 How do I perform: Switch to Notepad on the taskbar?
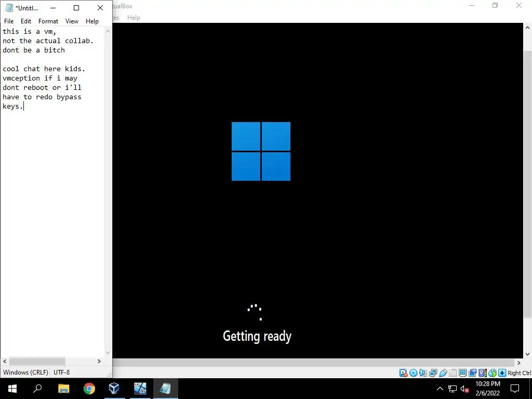pyautogui.click(x=165, y=389)
